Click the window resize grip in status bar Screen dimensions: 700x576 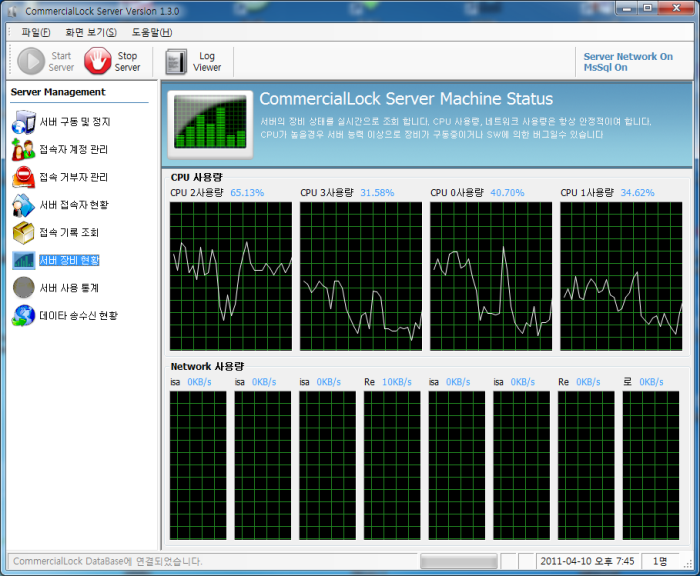[688, 564]
